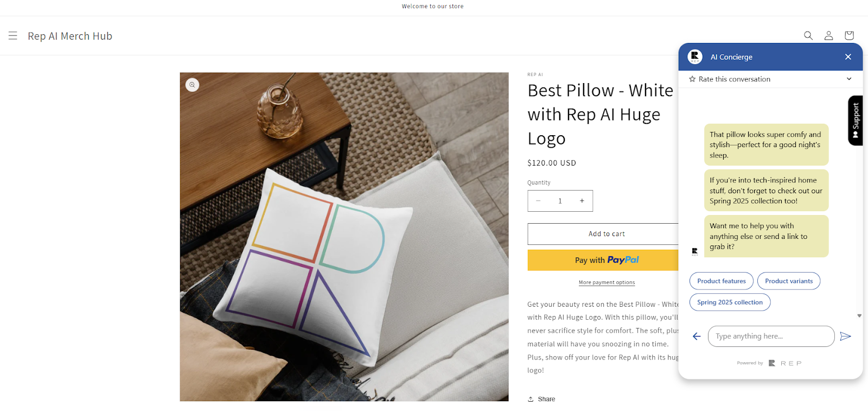Click the rate conversation star icon
Screen dimensions: 868x411
point(692,79)
